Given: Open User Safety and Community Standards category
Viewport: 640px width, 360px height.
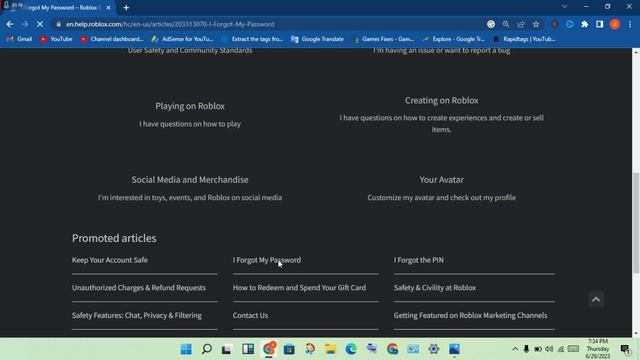Looking at the screenshot, I should 190,51.
